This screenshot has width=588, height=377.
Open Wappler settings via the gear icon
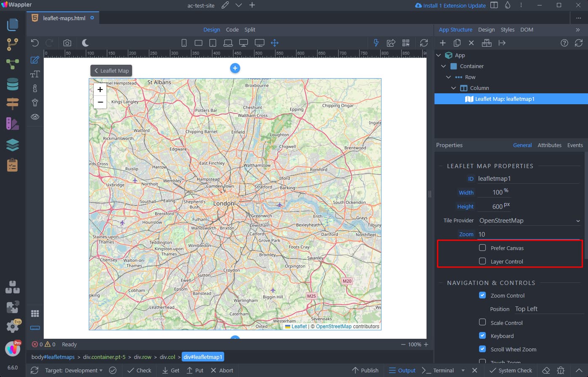pyautogui.click(x=12, y=327)
